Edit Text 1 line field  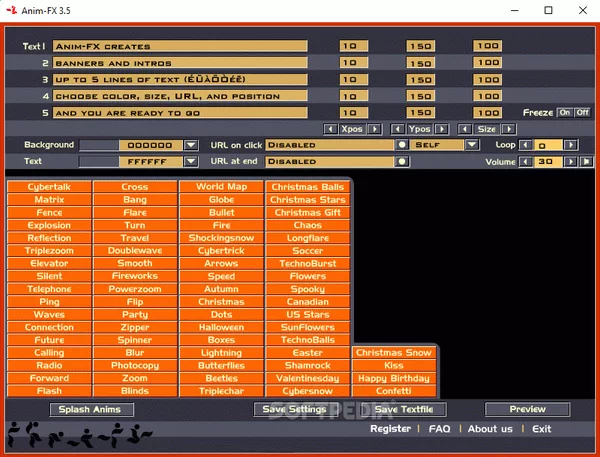pos(180,46)
